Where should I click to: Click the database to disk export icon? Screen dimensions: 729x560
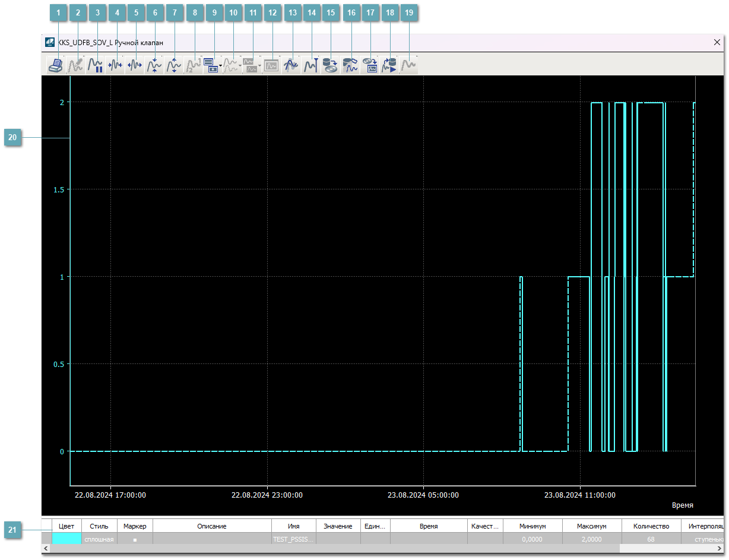click(x=330, y=65)
